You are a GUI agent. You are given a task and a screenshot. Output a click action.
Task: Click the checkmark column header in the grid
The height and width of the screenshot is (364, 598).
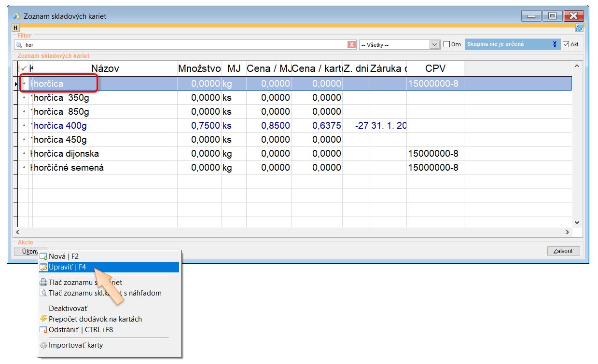tap(24, 69)
